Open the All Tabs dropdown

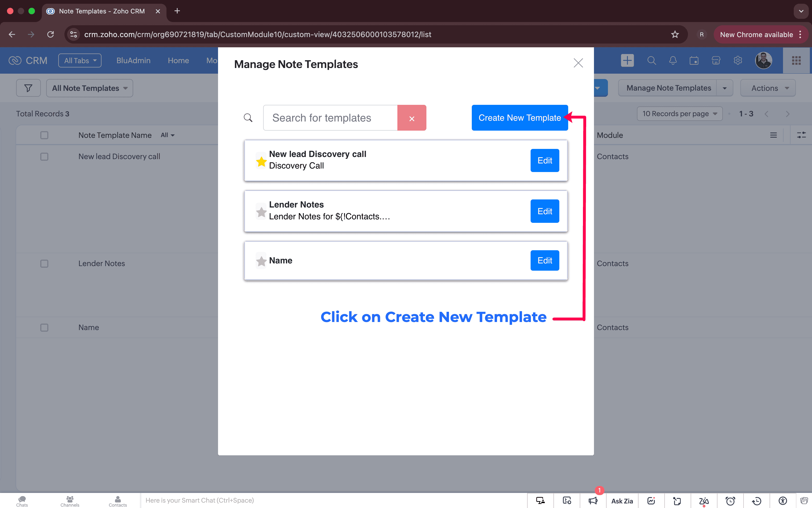pos(80,60)
